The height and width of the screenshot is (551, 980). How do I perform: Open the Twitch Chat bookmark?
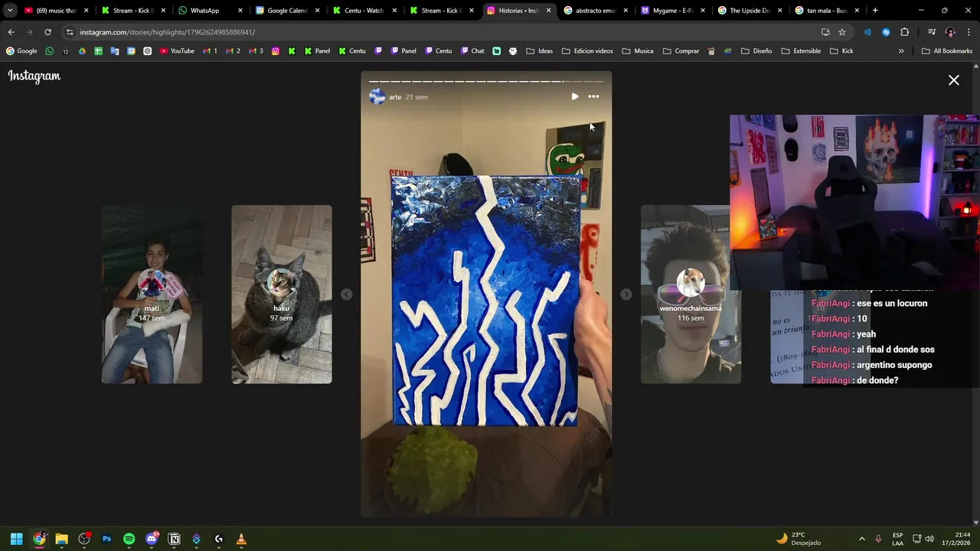472,51
